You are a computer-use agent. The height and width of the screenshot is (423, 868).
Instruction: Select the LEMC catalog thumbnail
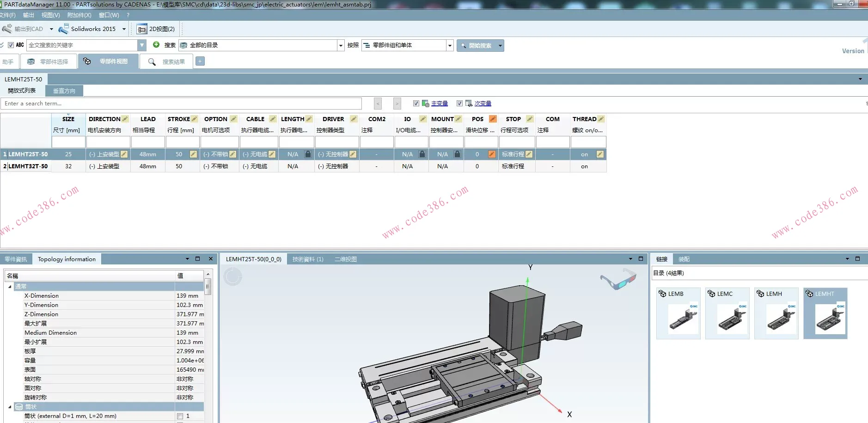[x=727, y=313]
